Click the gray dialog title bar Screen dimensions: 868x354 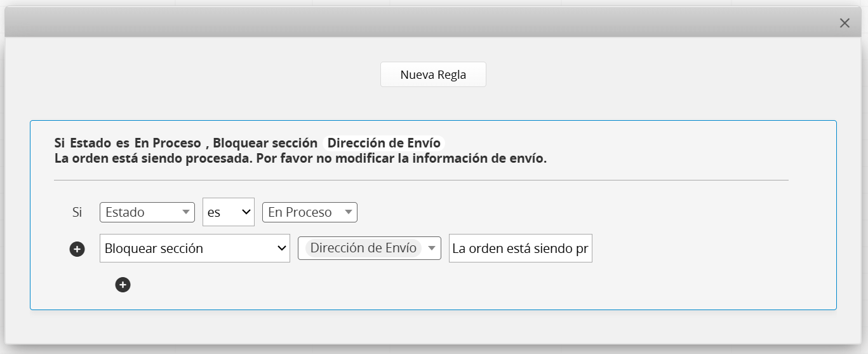click(x=419, y=23)
